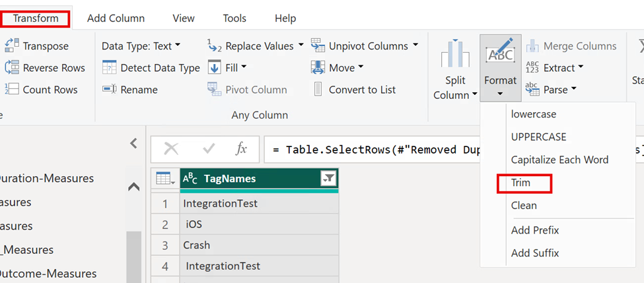Image resolution: width=644 pixels, height=283 pixels.
Task: Click the Rename column icon
Action: coord(109,89)
